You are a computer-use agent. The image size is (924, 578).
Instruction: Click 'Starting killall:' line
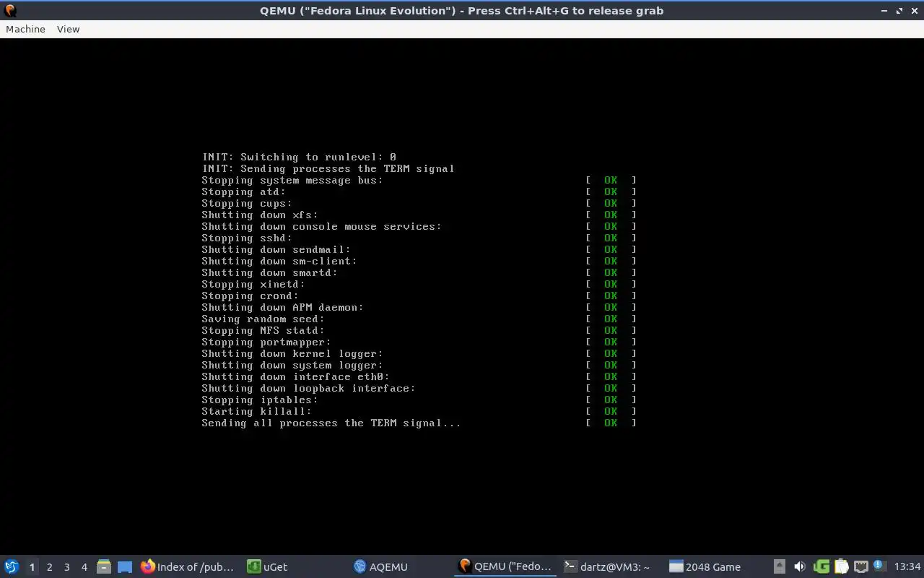point(256,411)
